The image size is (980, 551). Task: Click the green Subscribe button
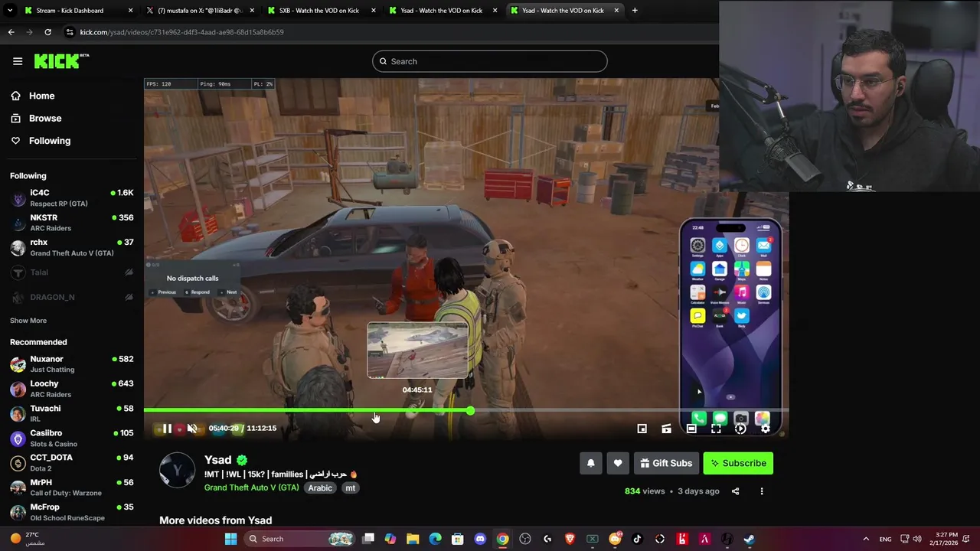click(738, 463)
